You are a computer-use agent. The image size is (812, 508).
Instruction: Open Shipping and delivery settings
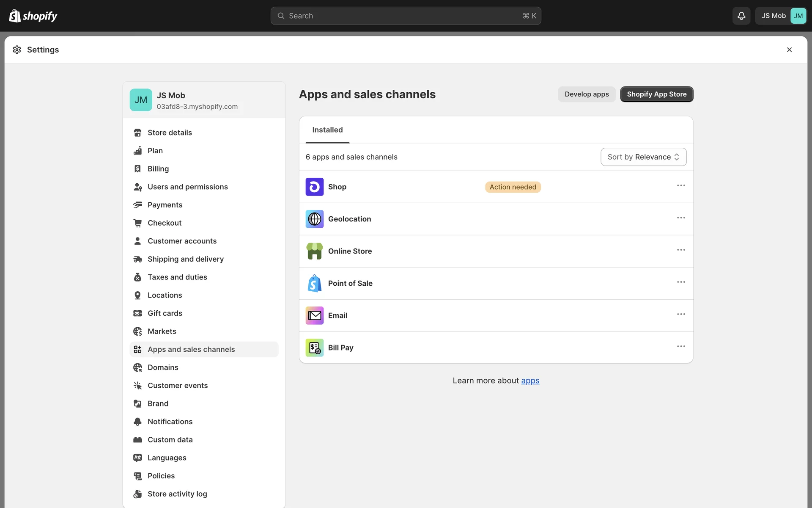(x=185, y=259)
